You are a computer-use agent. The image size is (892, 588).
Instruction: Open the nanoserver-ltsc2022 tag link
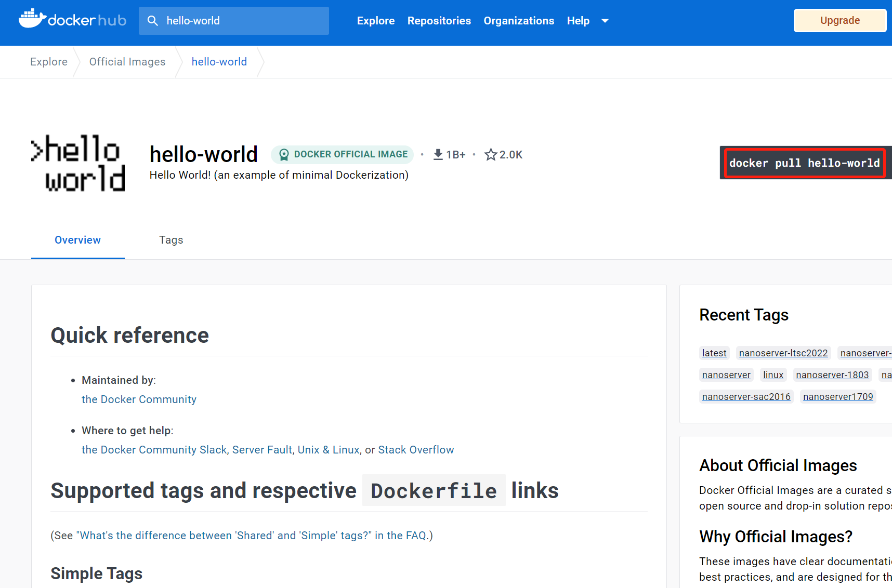point(783,353)
